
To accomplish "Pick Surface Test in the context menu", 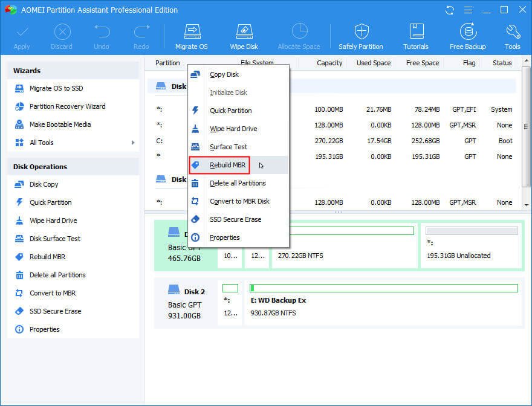I will click(x=228, y=147).
